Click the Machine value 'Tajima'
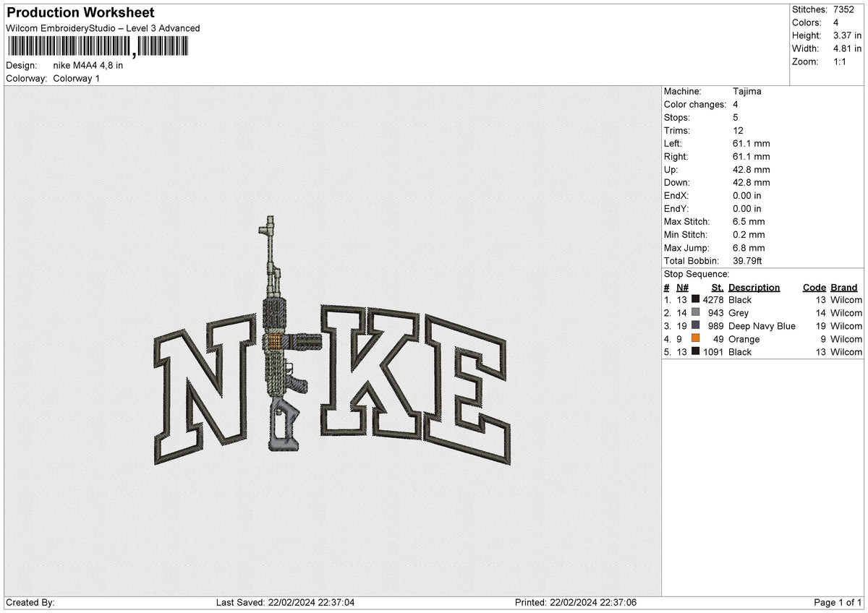This screenshot has height=613, width=868. tap(746, 91)
